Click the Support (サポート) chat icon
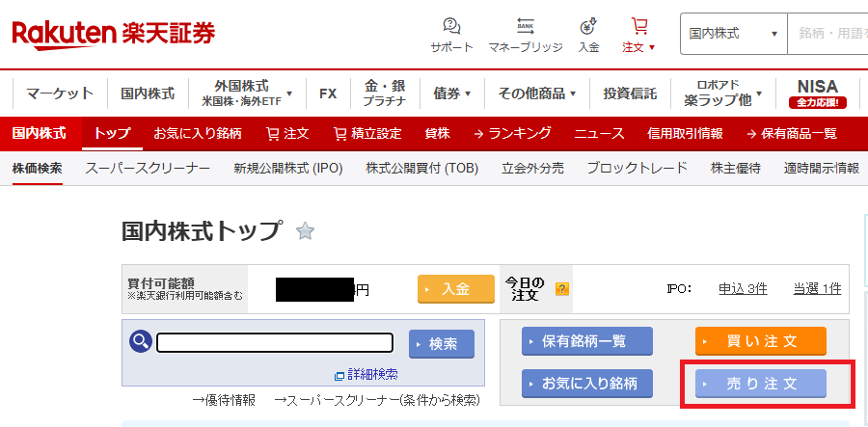868x427 pixels. 451,26
